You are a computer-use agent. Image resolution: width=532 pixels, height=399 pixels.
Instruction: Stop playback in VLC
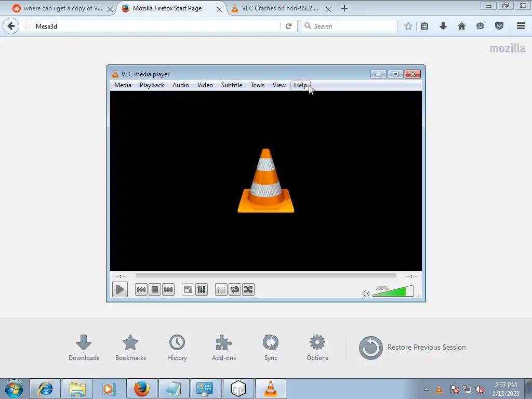click(155, 289)
